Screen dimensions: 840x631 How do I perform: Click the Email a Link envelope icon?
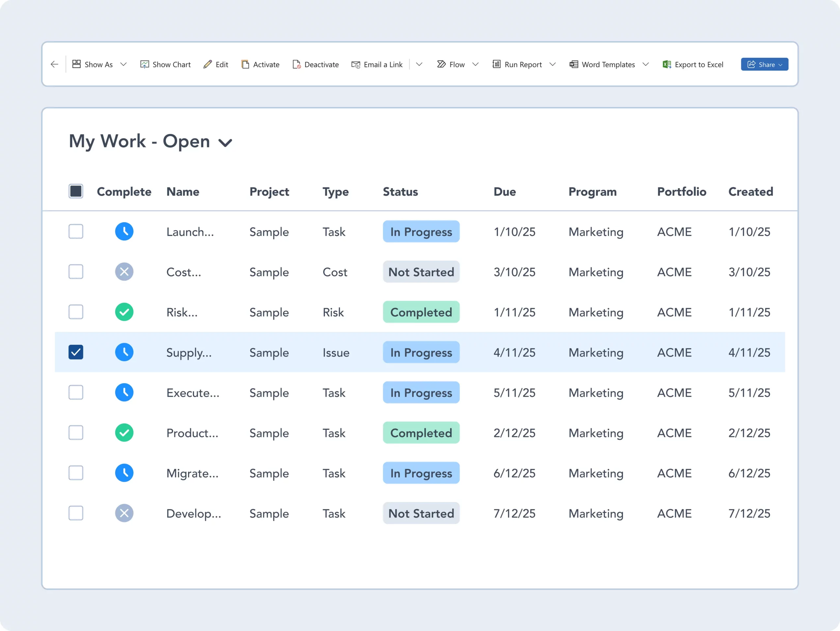355,65
